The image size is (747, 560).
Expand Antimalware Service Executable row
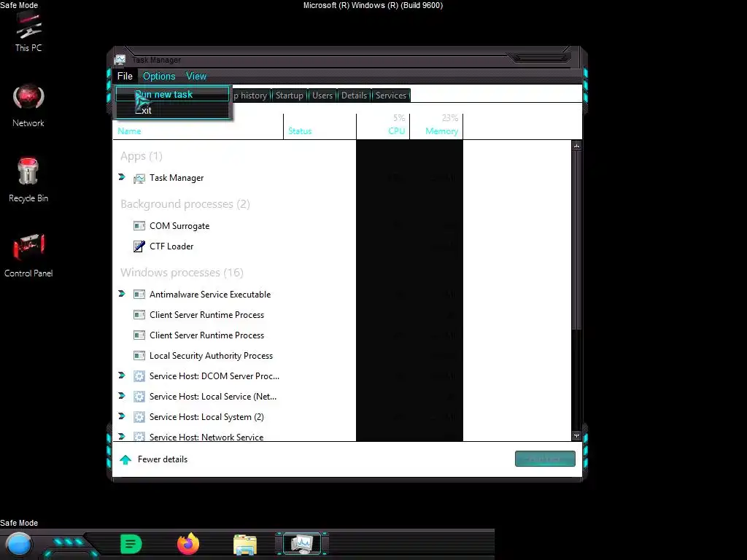point(122,294)
